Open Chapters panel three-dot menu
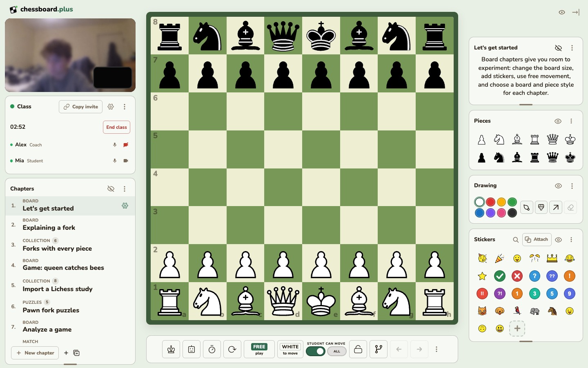Image resolution: width=588 pixels, height=368 pixels. coord(125,189)
